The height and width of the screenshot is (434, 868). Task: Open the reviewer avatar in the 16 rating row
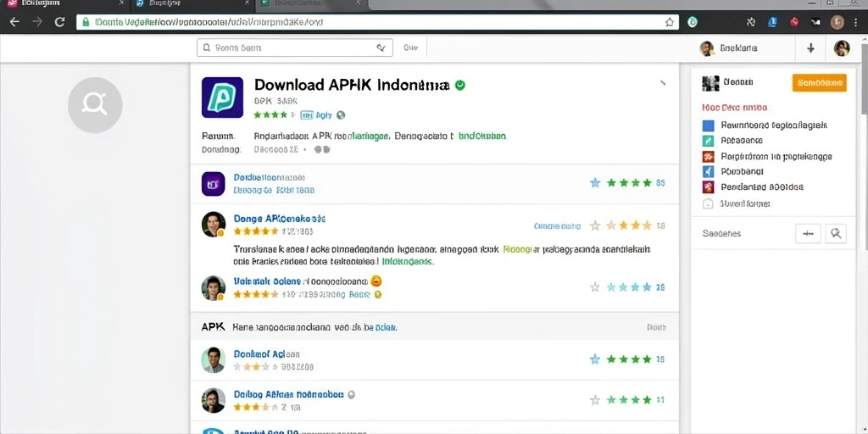pos(213,359)
